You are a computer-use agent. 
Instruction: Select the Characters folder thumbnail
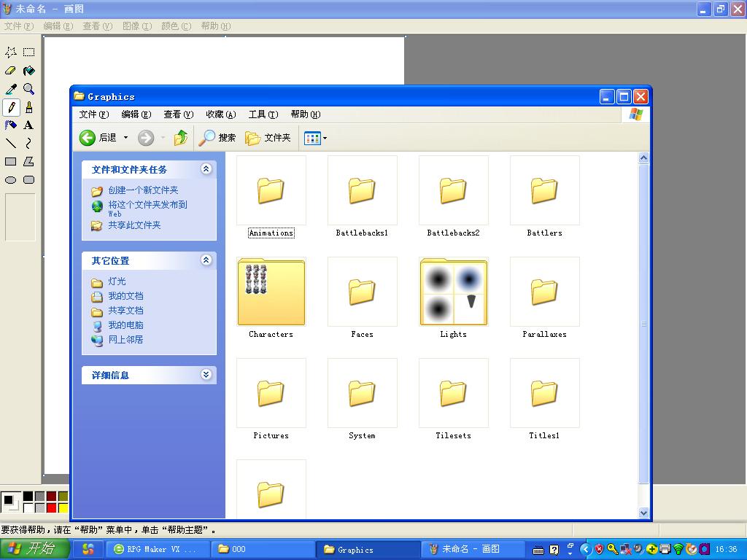271,292
